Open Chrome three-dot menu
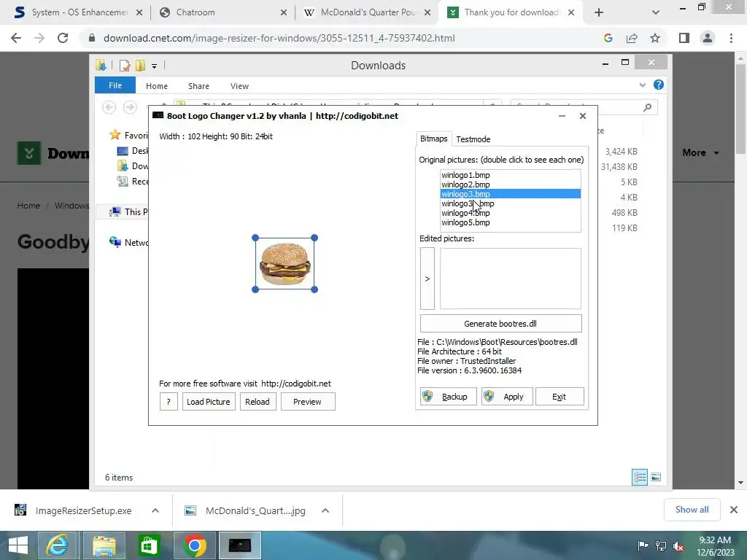 click(x=731, y=38)
